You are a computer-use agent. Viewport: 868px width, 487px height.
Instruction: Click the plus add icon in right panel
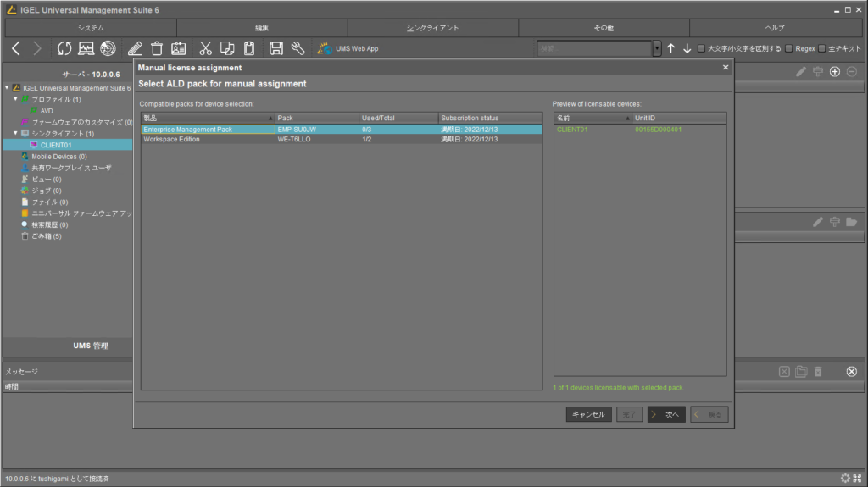[835, 71]
